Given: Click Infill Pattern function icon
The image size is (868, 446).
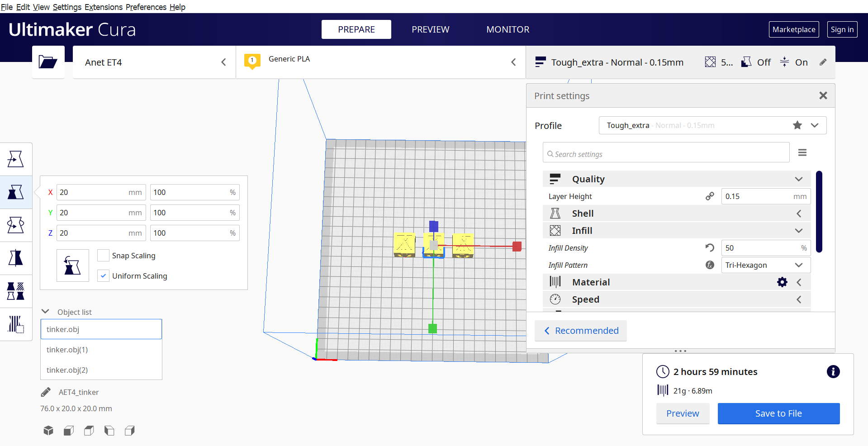Looking at the screenshot, I should click(710, 265).
